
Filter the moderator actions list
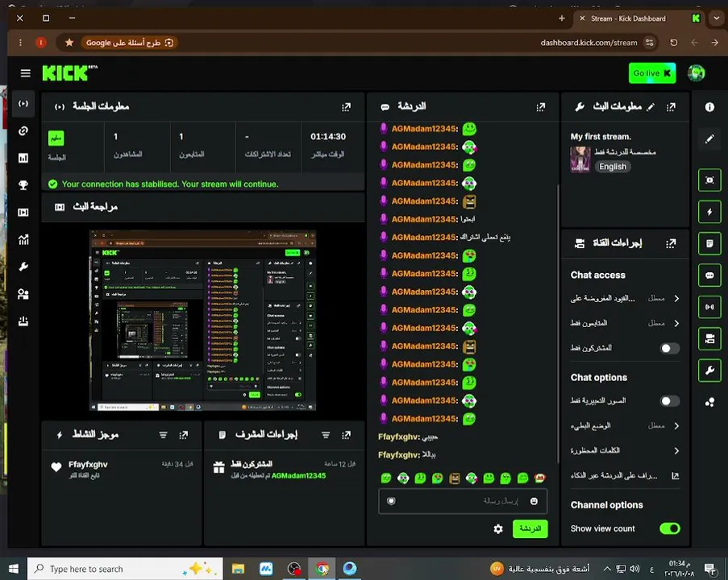[x=326, y=435]
